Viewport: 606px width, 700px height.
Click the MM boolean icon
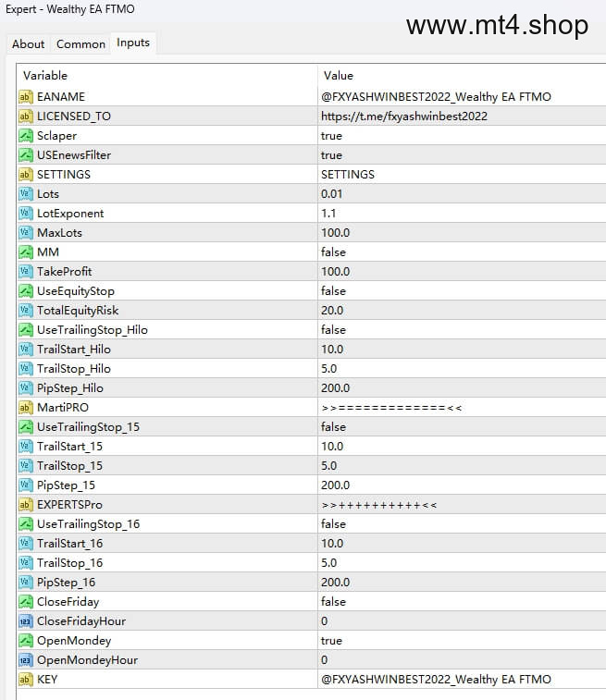pyautogui.click(x=26, y=252)
